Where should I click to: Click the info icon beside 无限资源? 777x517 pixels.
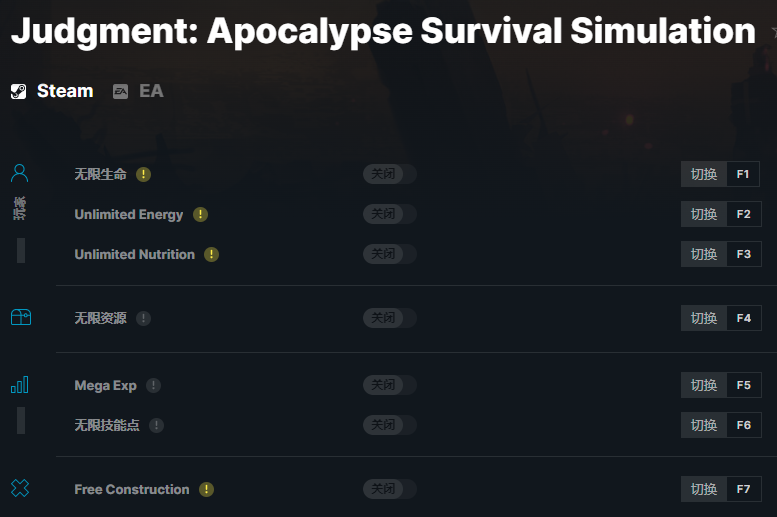click(143, 318)
